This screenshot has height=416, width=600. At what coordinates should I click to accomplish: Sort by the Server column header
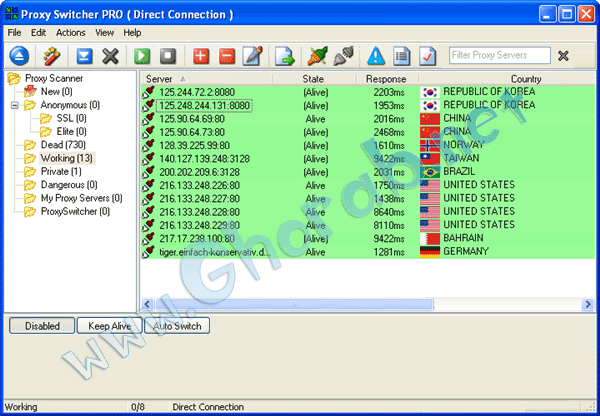pyautogui.click(x=206, y=79)
